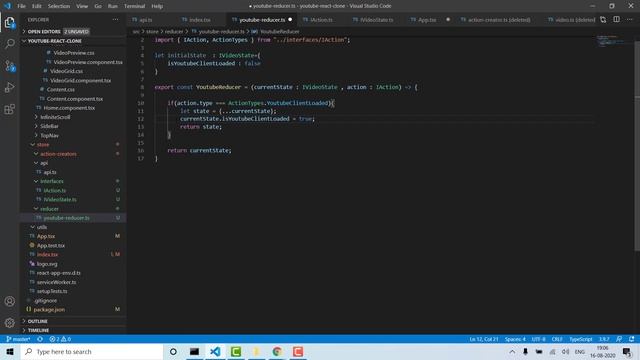This screenshot has height=360, width=640.
Task: Click the master branch indicator in the status bar
Action: pyautogui.click(x=18, y=339)
